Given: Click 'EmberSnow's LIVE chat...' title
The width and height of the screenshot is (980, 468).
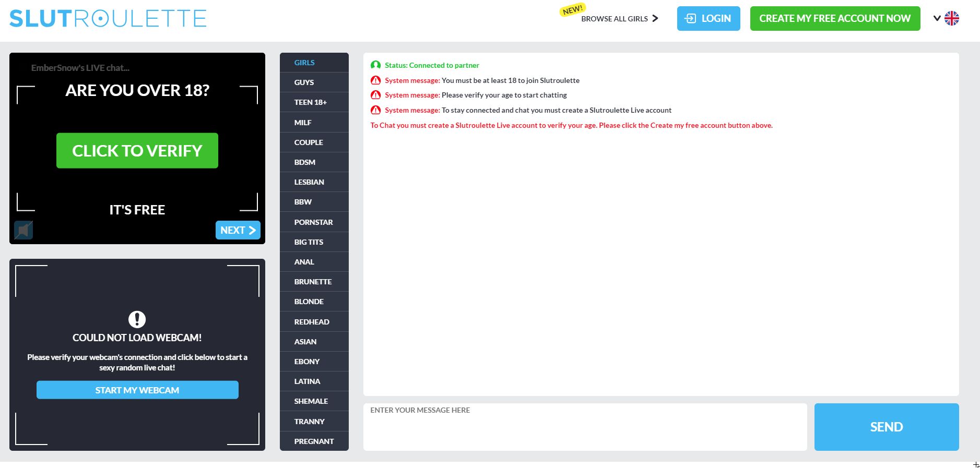Looking at the screenshot, I should [x=80, y=68].
